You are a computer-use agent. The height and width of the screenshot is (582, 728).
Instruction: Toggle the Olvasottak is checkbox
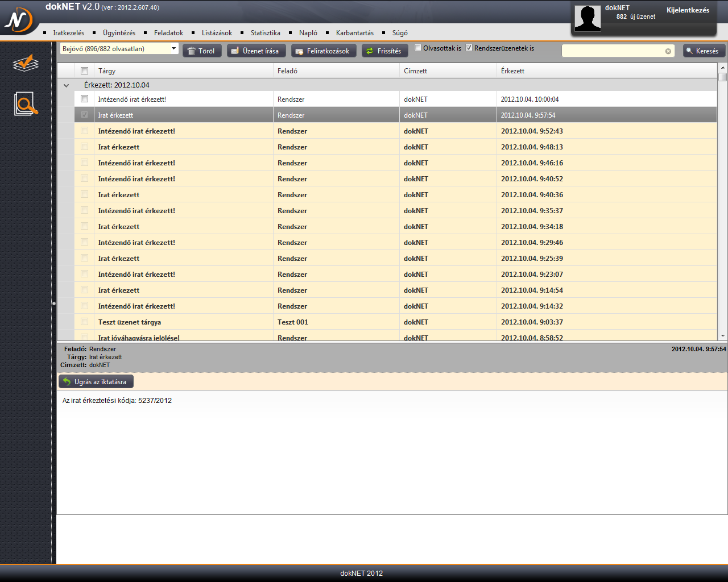(418, 48)
